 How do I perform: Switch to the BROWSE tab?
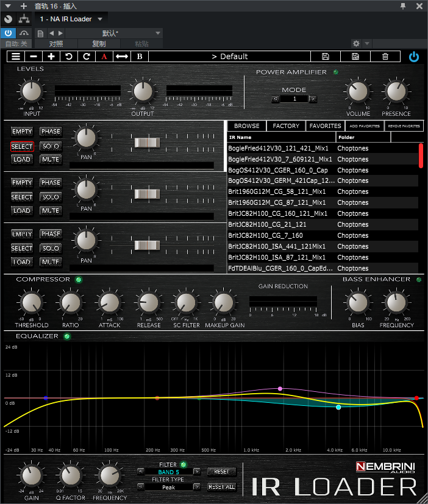[x=247, y=126]
